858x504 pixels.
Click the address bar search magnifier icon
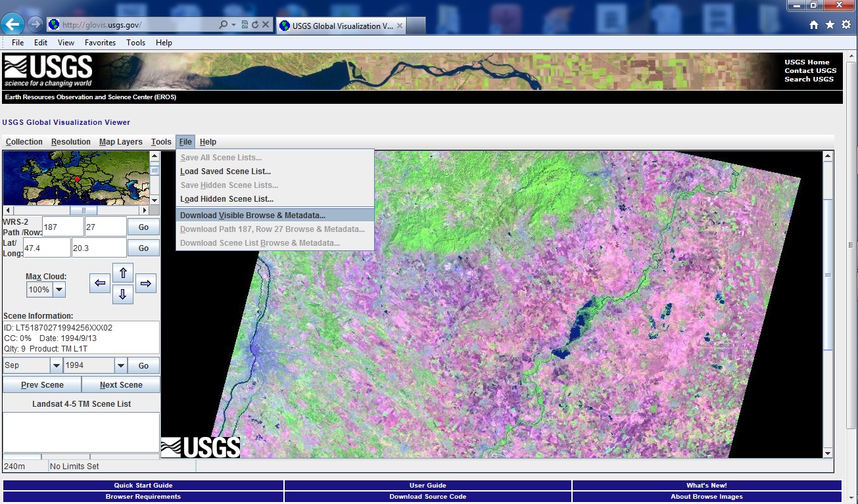(224, 25)
